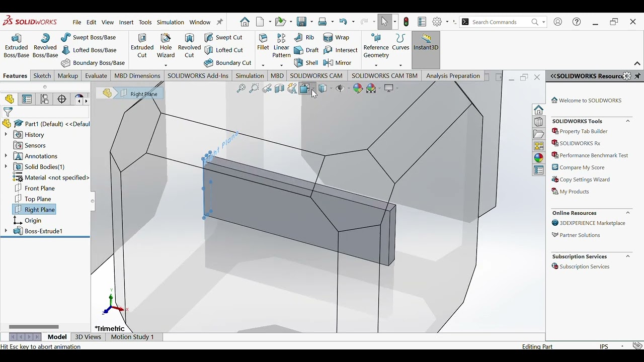Open the Hole Wizard
This screenshot has width=644, height=362.
coord(166,46)
